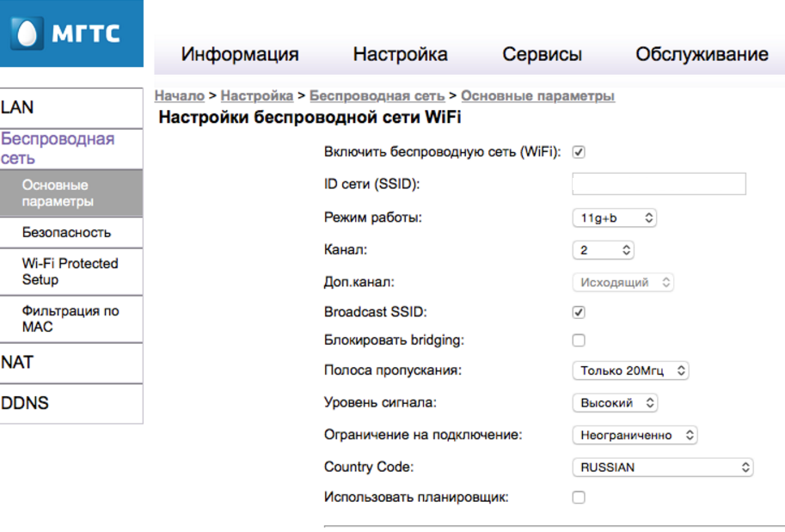This screenshot has height=532, width=785.
Task: Open the 'Информация' top menu
Action: click(240, 54)
